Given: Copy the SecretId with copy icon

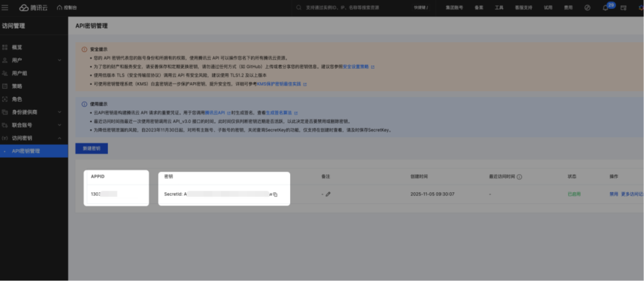Looking at the screenshot, I should 275,194.
